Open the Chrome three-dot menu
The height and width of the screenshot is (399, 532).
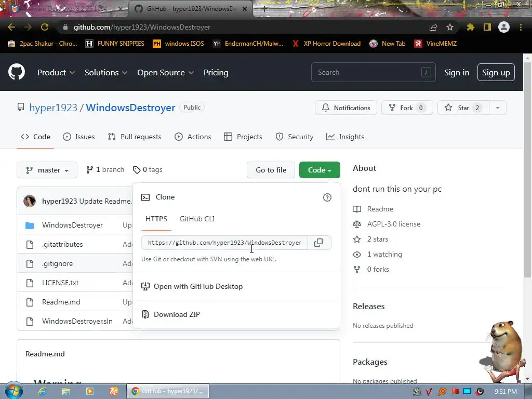521,27
